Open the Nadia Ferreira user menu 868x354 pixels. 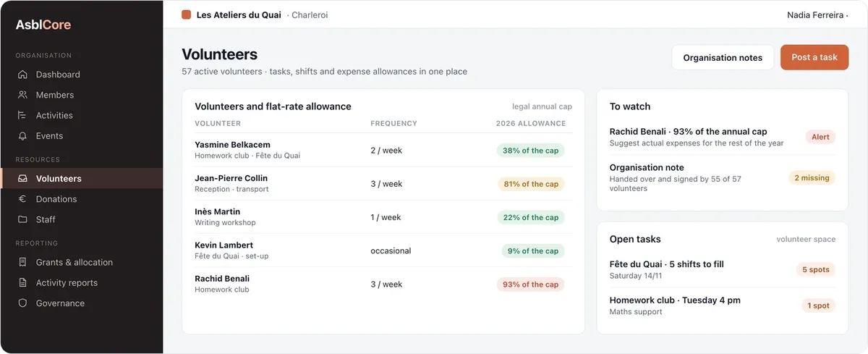pos(817,14)
